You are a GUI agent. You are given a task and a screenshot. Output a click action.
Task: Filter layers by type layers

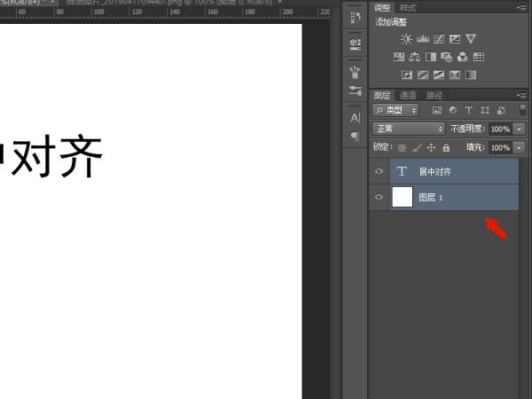(x=469, y=110)
